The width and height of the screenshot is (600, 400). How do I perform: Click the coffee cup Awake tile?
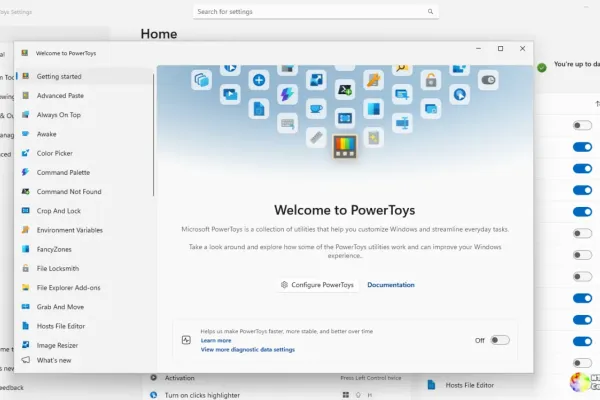(x=316, y=109)
